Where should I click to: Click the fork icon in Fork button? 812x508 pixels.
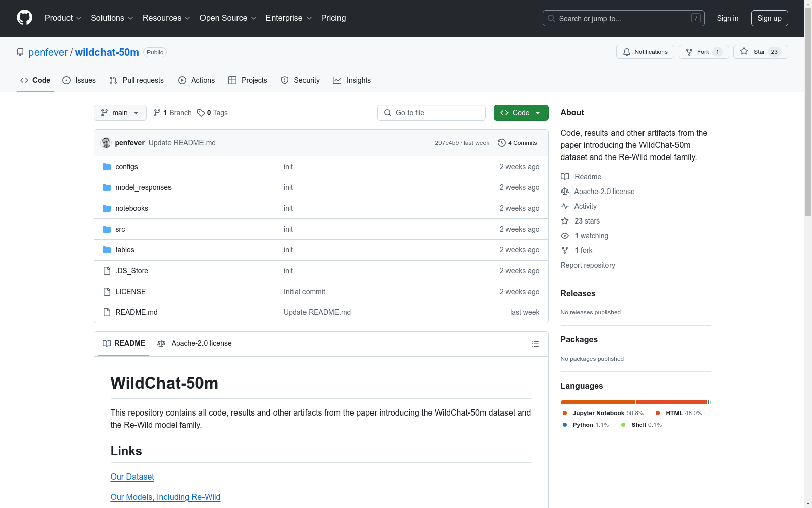pyautogui.click(x=689, y=52)
